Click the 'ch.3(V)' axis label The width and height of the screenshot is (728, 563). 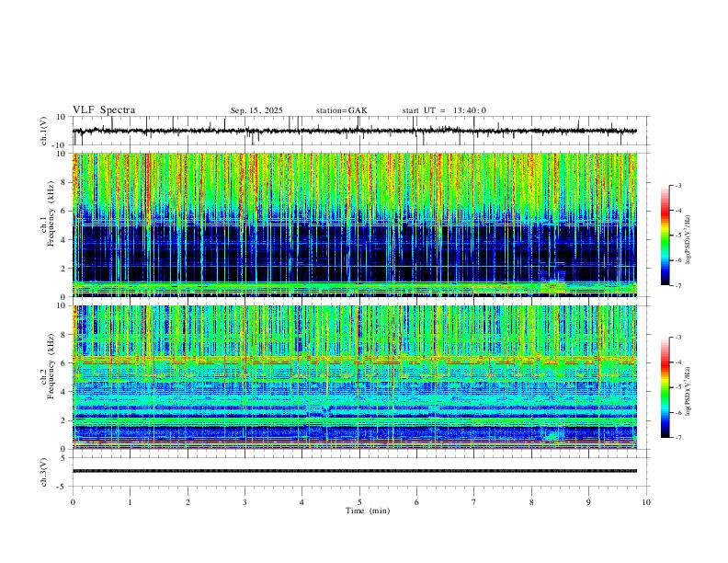44,472
